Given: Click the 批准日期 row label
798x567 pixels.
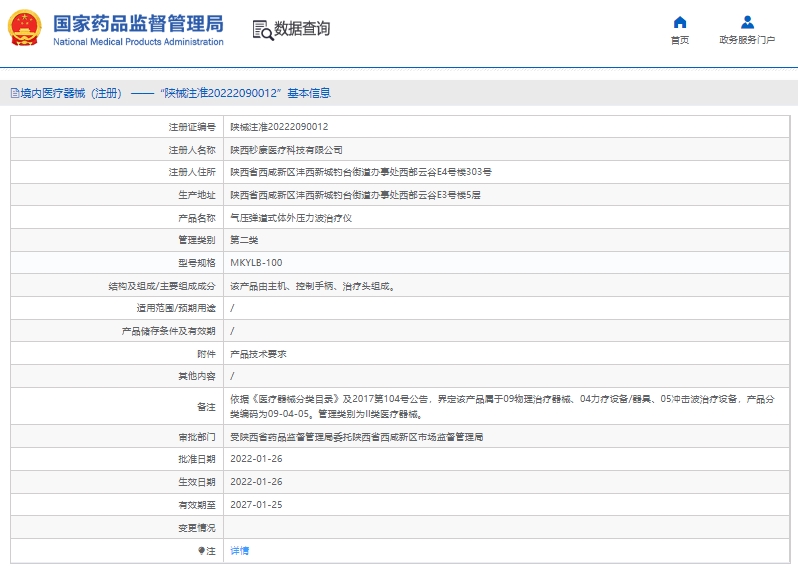Looking at the screenshot, I should (x=197, y=459).
